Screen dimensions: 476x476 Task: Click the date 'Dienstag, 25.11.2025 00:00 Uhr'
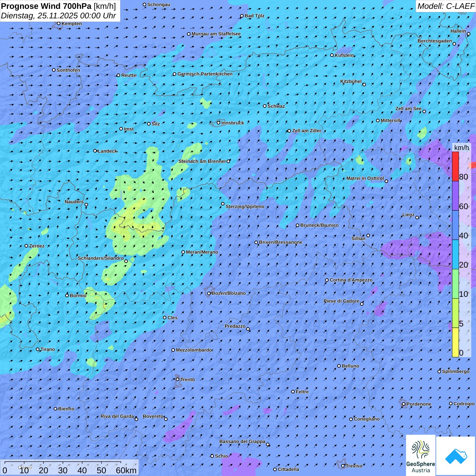(x=58, y=16)
